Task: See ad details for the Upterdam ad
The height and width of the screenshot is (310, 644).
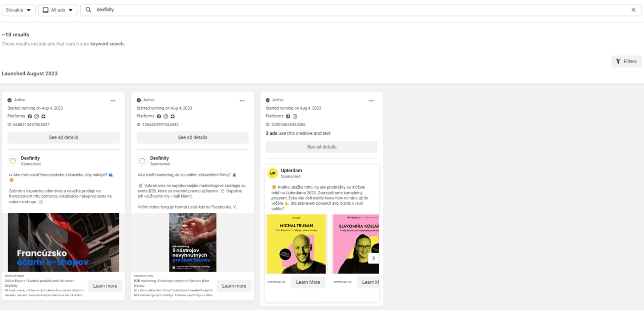Action: tap(322, 147)
